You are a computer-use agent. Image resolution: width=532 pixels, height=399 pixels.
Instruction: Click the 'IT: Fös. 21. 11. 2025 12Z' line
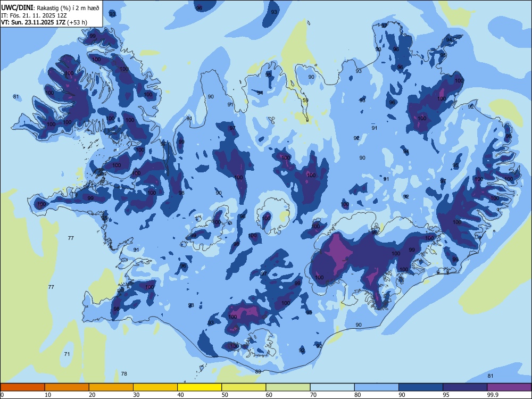click(x=34, y=15)
